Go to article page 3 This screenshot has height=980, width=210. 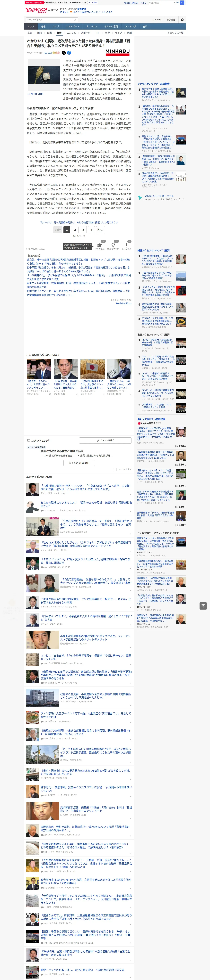coord(83,230)
